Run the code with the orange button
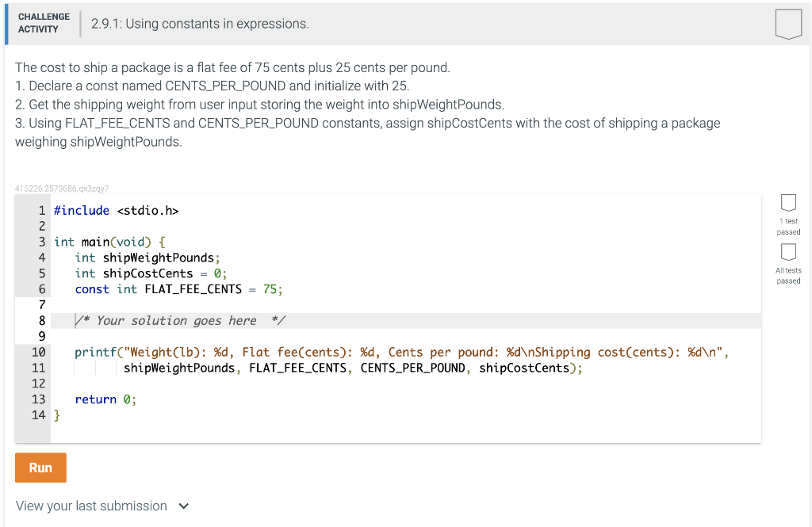Viewport: 812px width, 527px height. tap(40, 468)
